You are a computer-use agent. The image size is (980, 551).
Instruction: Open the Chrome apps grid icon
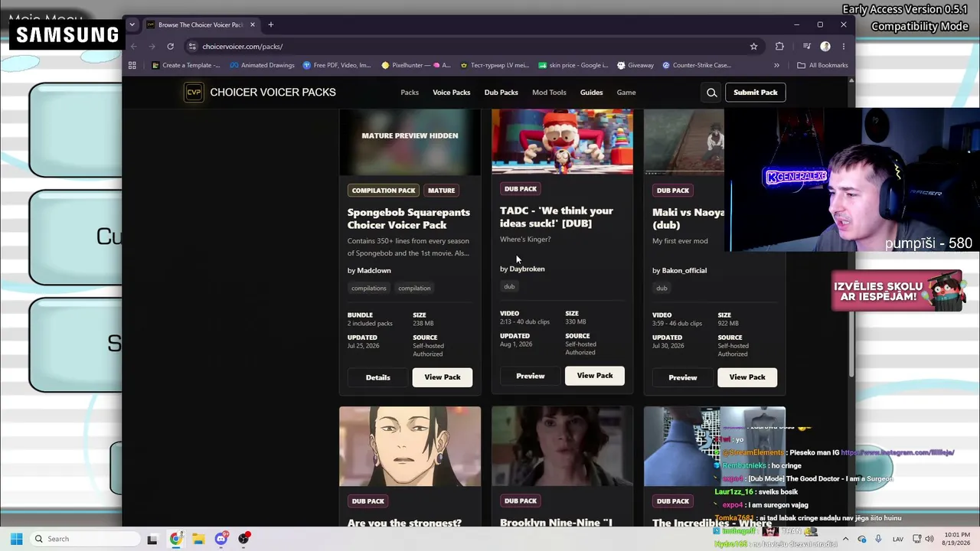pyautogui.click(x=132, y=65)
